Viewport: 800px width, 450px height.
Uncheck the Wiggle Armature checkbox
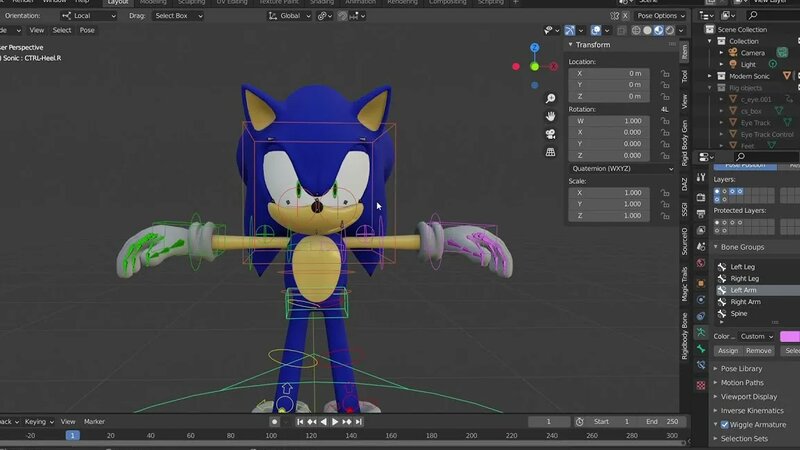724,425
